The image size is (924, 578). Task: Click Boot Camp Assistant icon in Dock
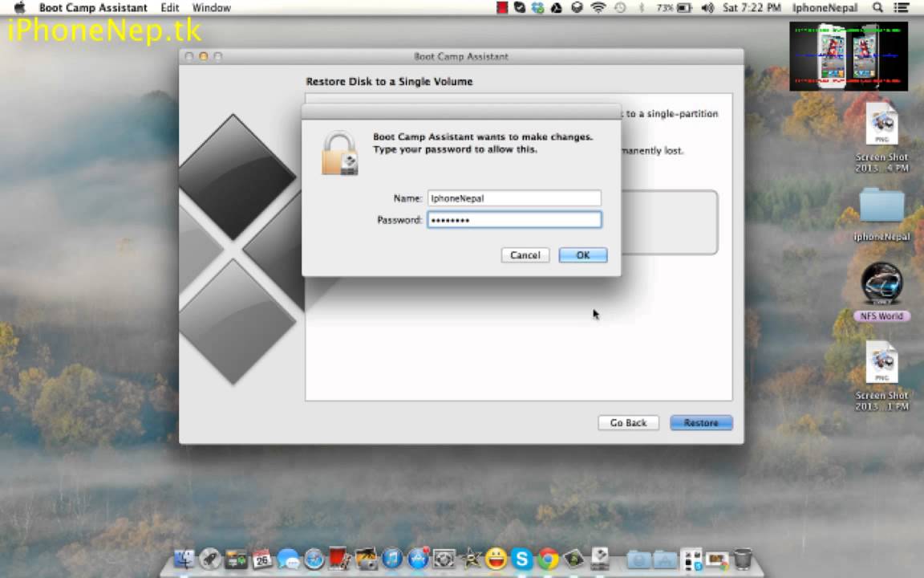pyautogui.click(x=600, y=559)
